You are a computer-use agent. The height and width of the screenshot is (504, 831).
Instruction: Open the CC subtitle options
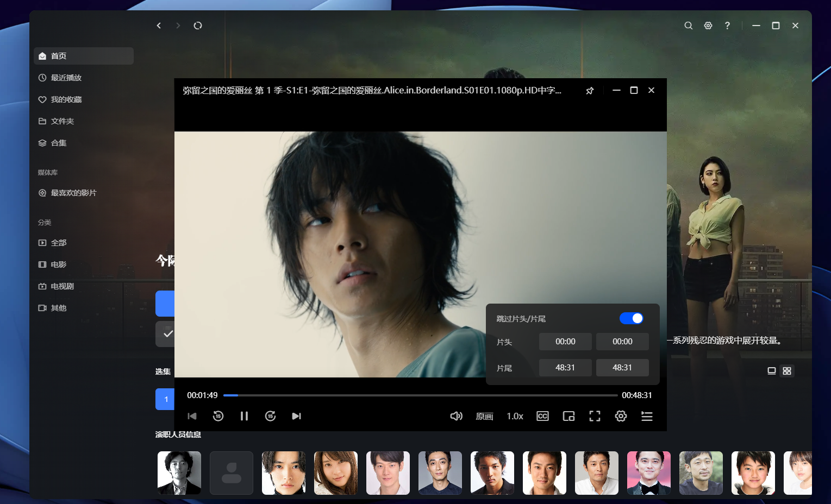542,416
